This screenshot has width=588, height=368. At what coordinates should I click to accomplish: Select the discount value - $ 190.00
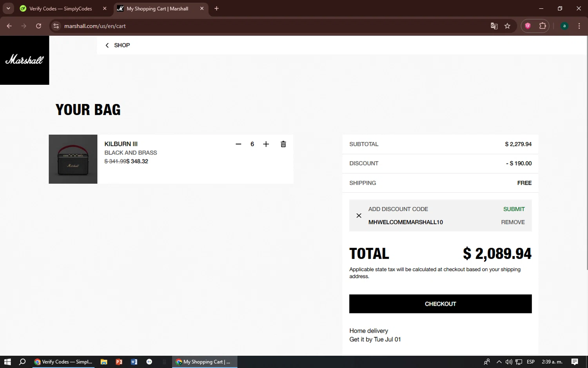519,163
